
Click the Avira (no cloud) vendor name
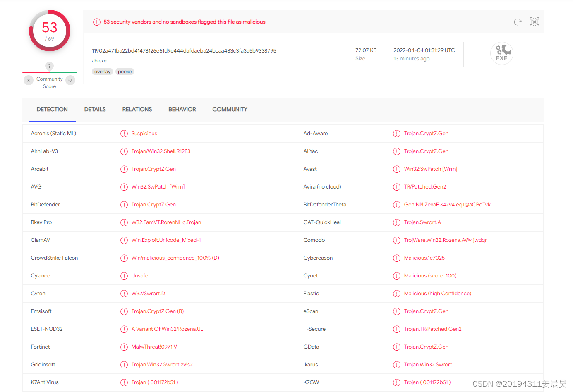pos(322,187)
